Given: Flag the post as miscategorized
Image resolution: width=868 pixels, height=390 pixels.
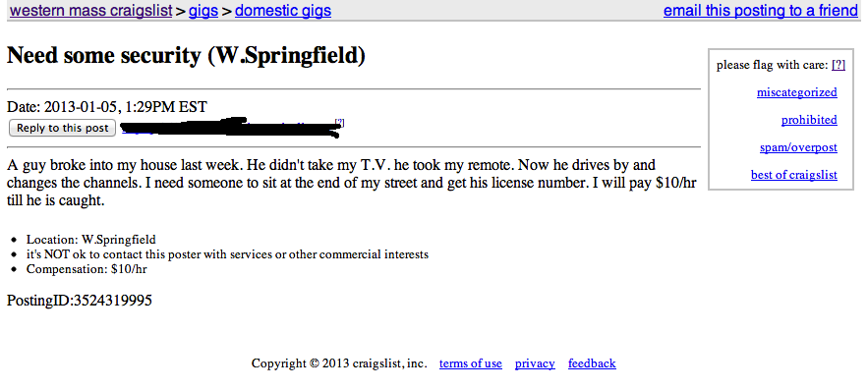Looking at the screenshot, I should click(x=796, y=92).
